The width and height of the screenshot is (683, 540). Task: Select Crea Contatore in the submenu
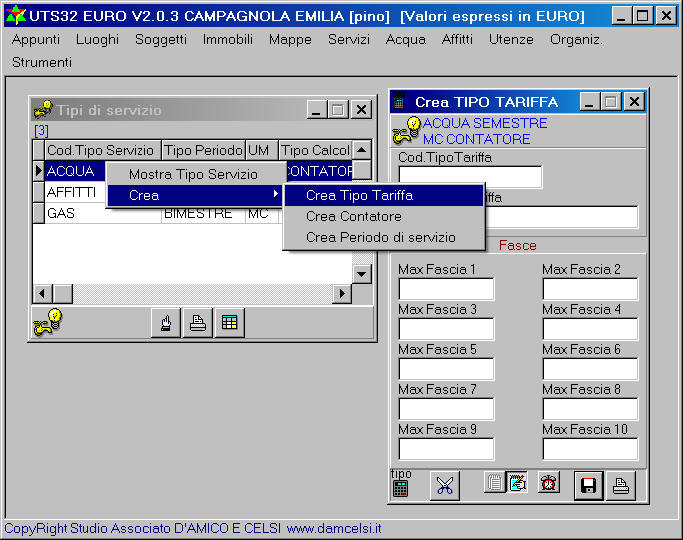coord(354,216)
